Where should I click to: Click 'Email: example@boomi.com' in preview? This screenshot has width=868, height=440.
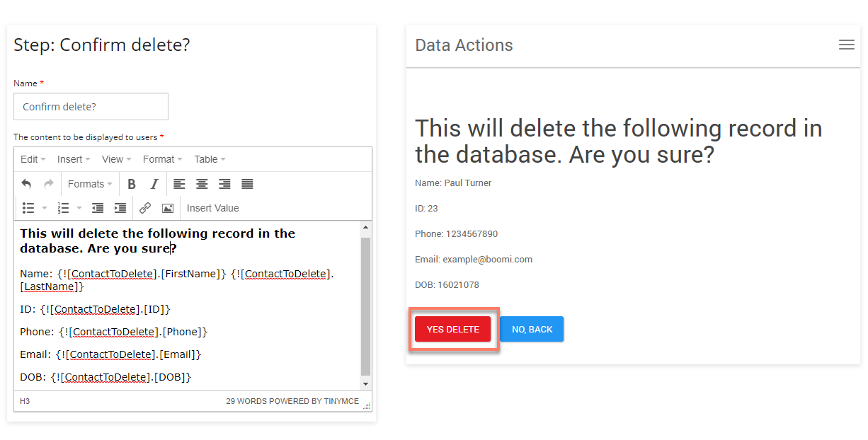pos(474,260)
